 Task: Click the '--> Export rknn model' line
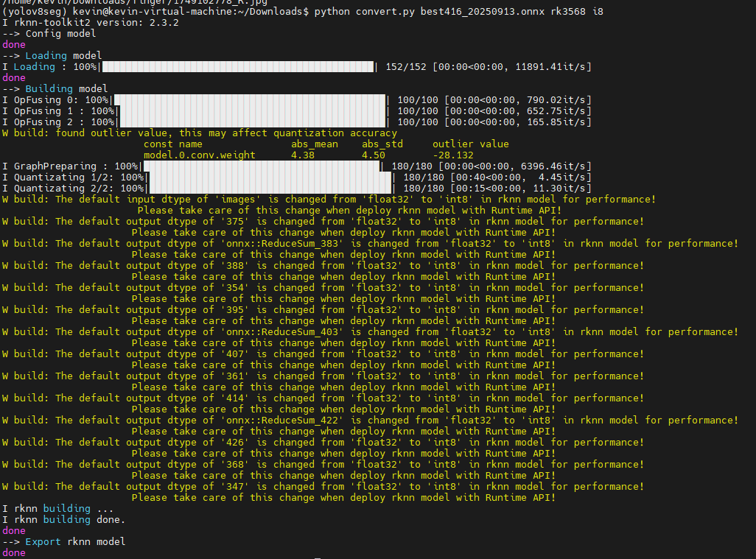63,542
